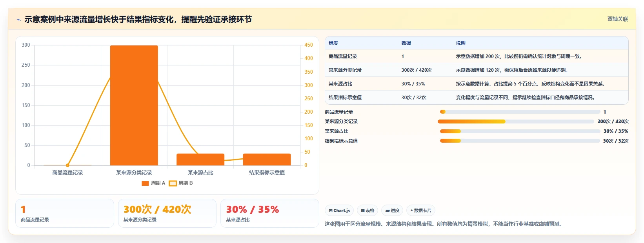
Task: Click the 某来源占比 x-axis label
Action: pyautogui.click(x=200, y=172)
